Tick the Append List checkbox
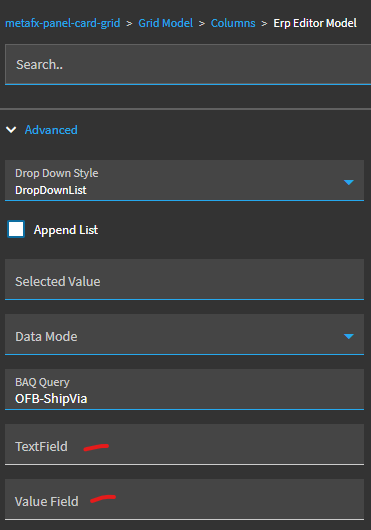The image size is (371, 530). (16, 229)
